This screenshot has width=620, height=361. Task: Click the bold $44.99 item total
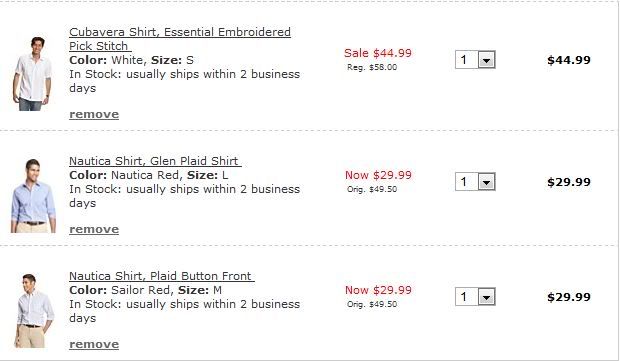tap(569, 60)
